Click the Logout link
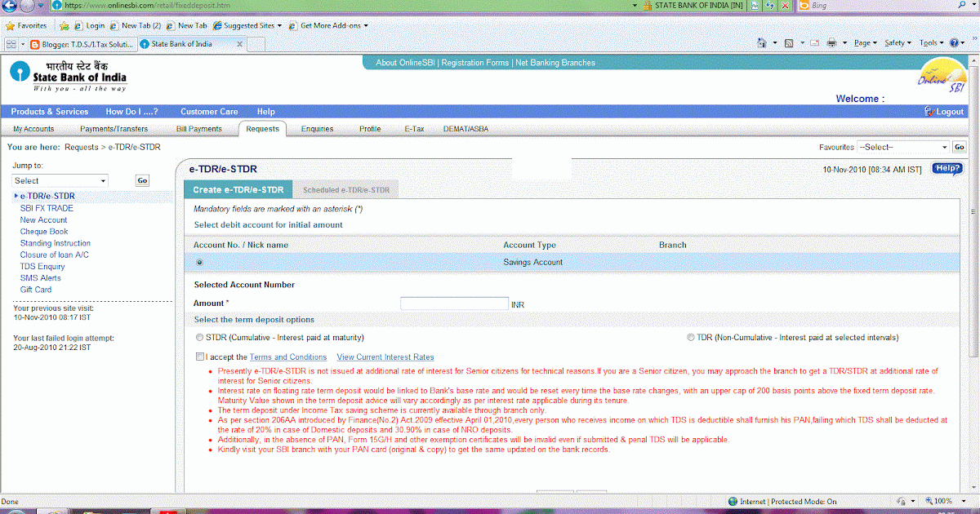This screenshot has width=980, height=514. 950,112
